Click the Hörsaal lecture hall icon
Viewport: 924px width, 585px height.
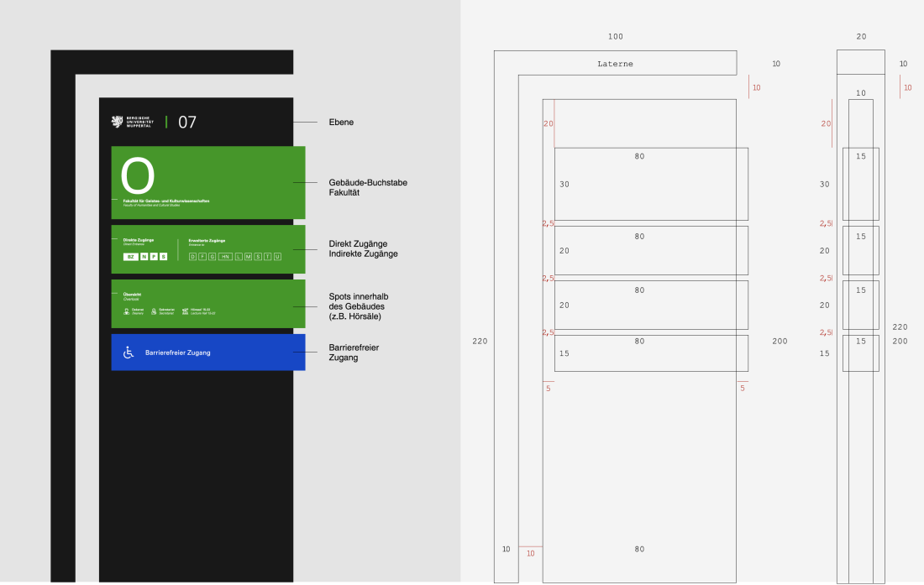185,311
